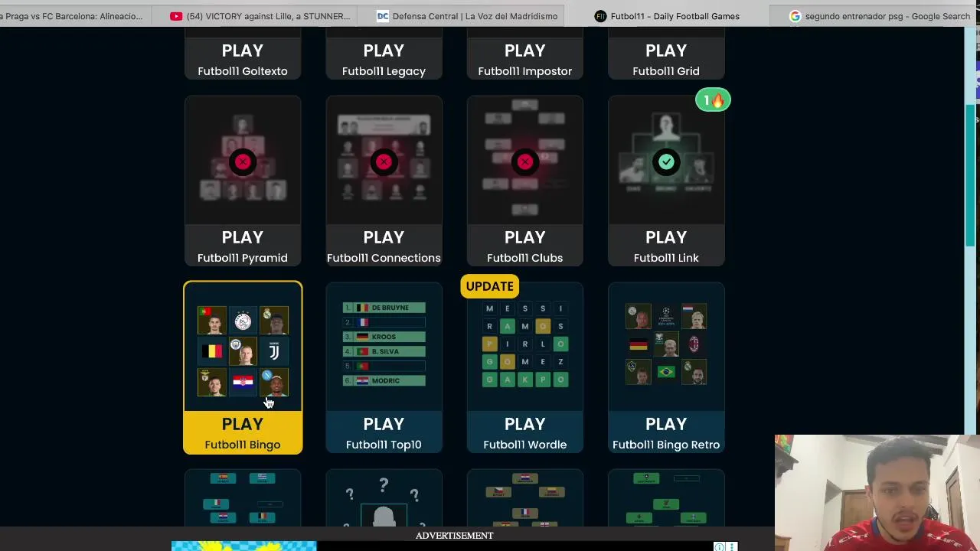Play Futbol11 Wordle

[524, 432]
